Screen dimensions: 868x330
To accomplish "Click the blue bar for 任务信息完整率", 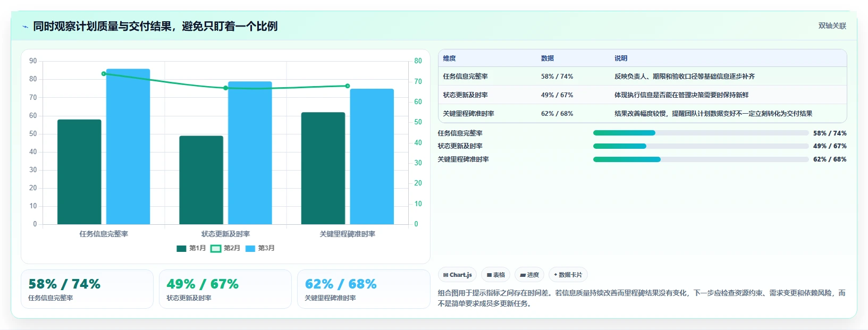I will tap(128, 147).
